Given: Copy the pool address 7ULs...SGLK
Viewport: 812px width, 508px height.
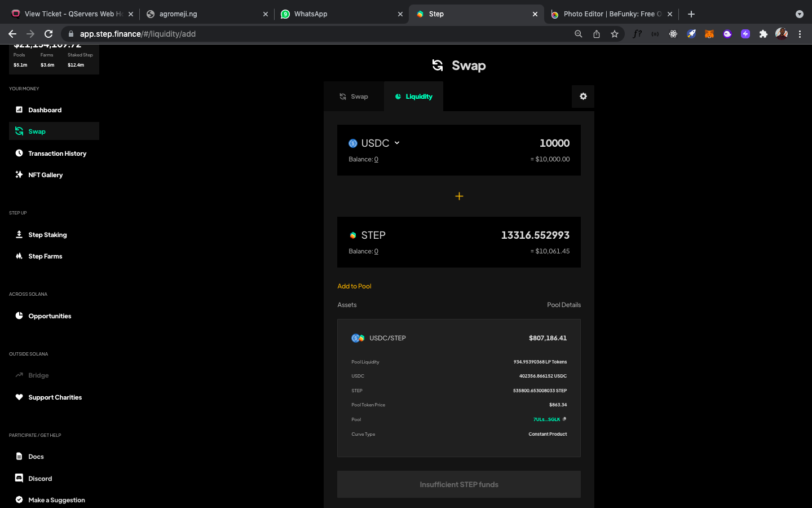Looking at the screenshot, I should pos(564,419).
